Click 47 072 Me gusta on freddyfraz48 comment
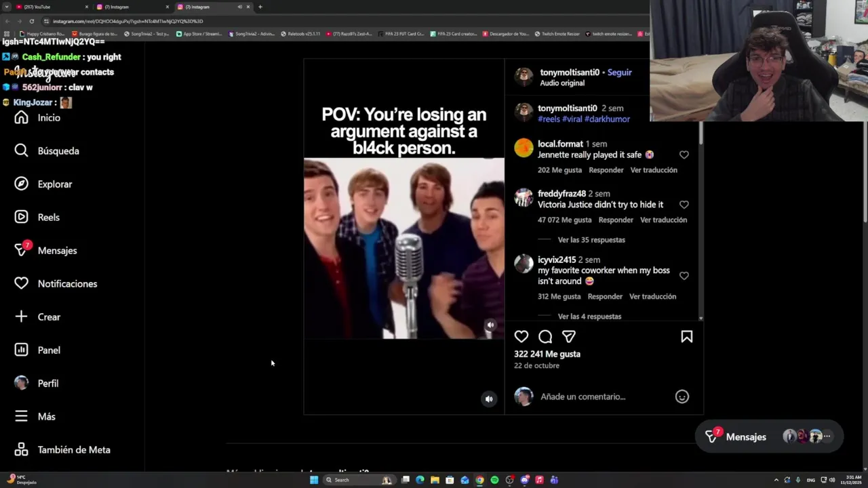 coord(565,220)
